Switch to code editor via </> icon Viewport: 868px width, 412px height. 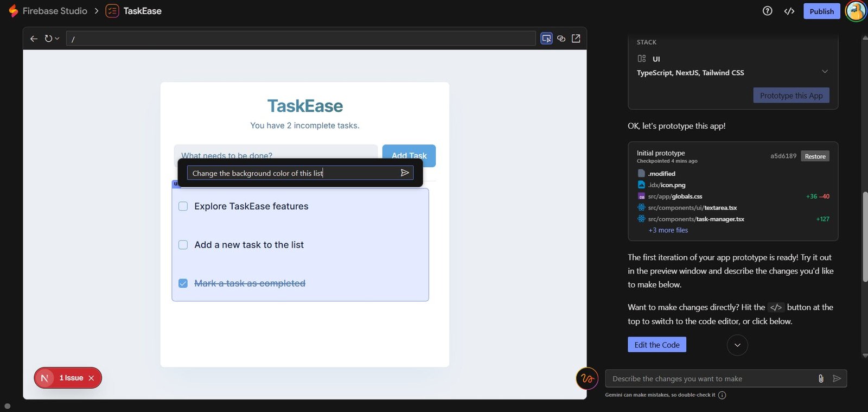pos(789,11)
